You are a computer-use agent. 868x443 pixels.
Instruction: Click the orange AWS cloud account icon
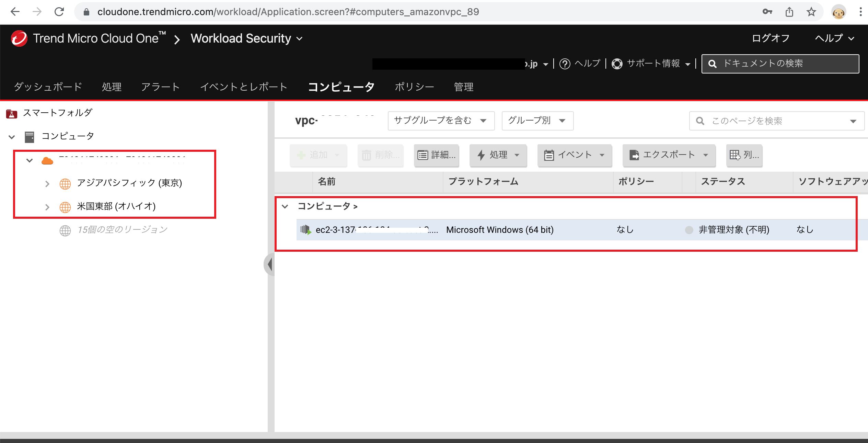click(x=47, y=160)
